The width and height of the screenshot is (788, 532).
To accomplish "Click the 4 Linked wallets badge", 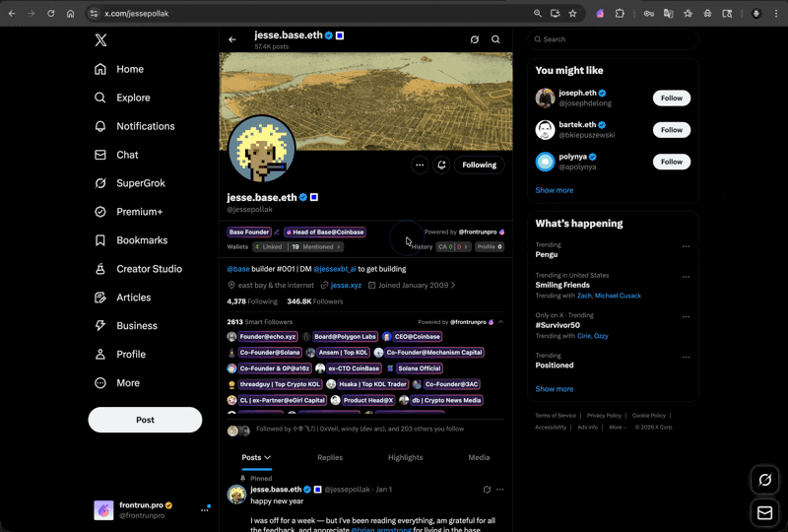I will point(269,247).
